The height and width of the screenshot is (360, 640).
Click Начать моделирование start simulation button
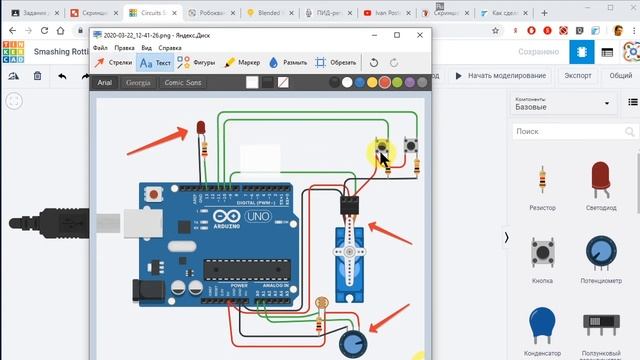pos(501,76)
